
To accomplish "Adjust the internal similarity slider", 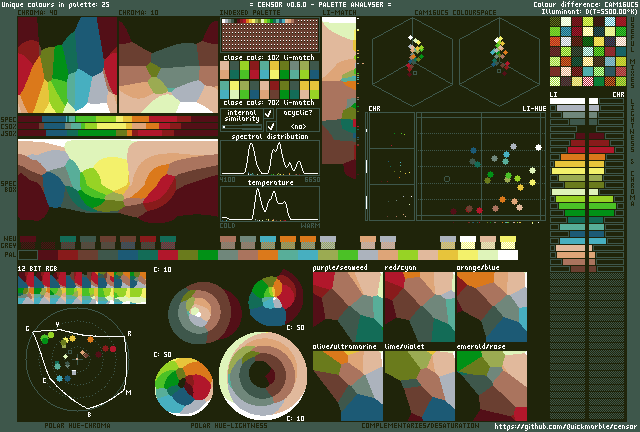I will coord(242,127).
